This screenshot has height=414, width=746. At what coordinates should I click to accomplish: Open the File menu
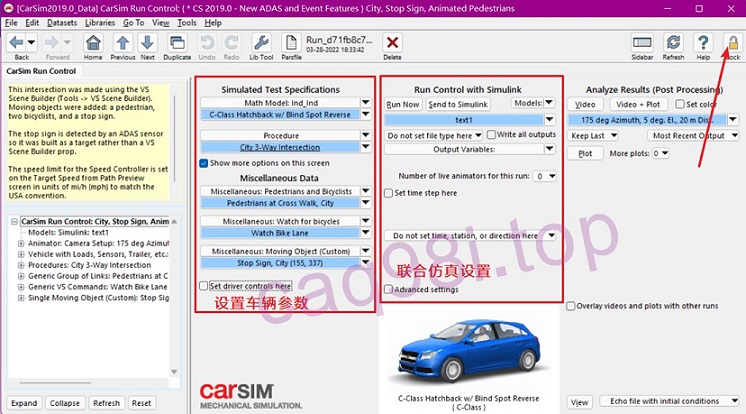11,23
